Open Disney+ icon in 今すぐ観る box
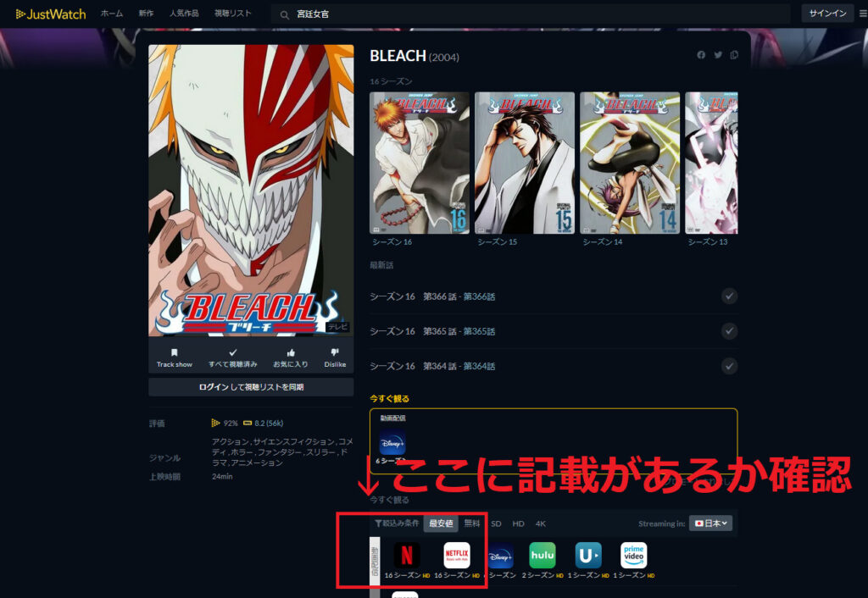868x598 pixels. click(x=392, y=442)
